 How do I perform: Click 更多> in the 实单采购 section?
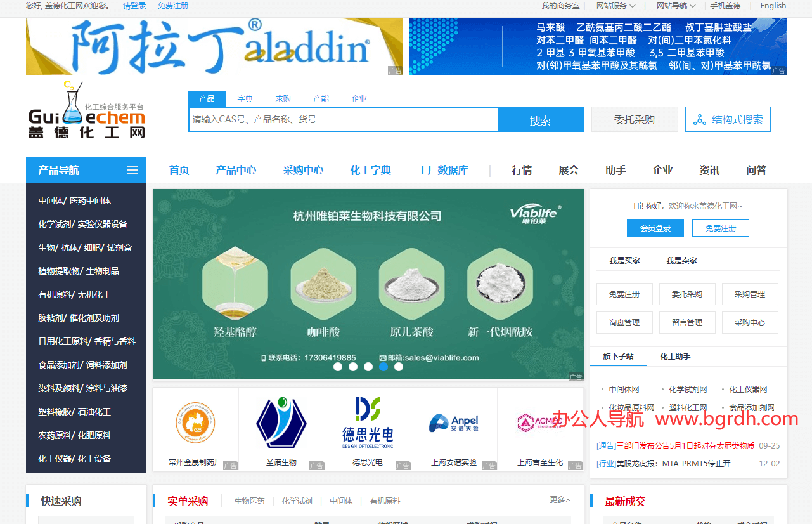tap(560, 500)
